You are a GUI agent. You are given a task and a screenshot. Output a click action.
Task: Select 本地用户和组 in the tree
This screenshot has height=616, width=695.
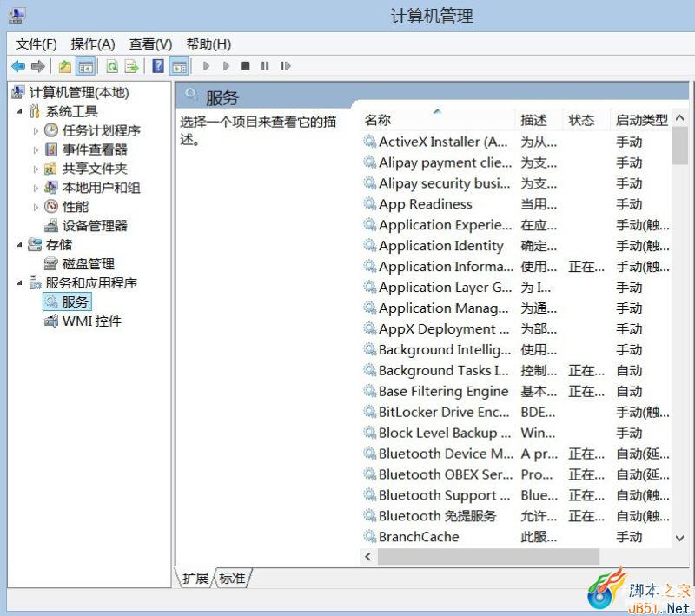(x=101, y=188)
